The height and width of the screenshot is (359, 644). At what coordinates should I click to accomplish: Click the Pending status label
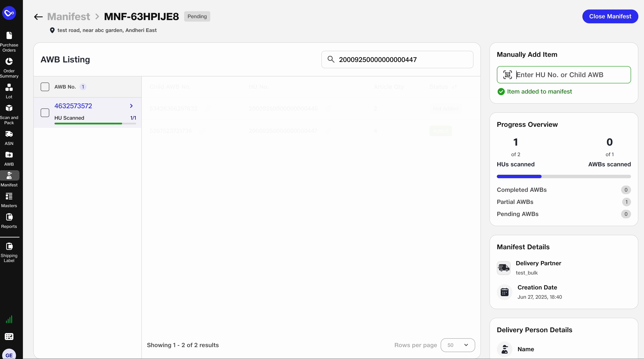pyautogui.click(x=197, y=16)
